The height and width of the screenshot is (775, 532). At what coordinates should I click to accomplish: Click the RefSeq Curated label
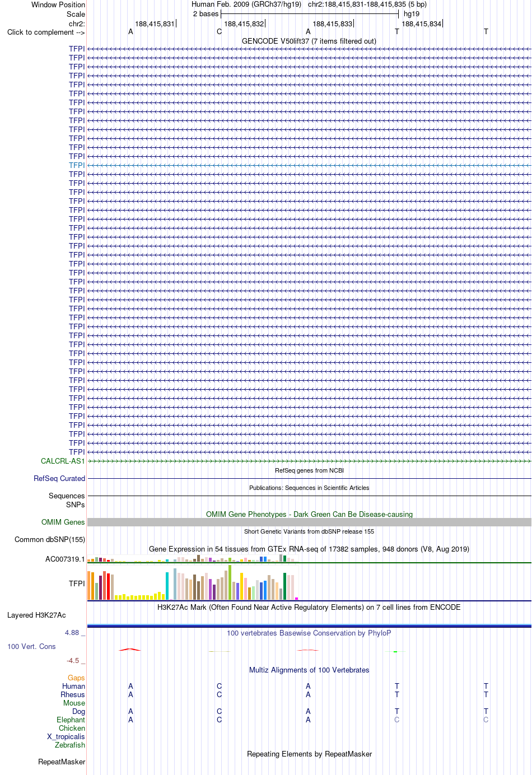coord(59,478)
